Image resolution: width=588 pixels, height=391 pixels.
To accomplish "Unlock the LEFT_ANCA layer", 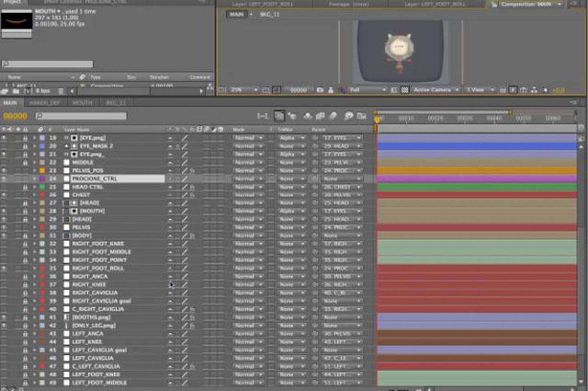I will [25, 334].
